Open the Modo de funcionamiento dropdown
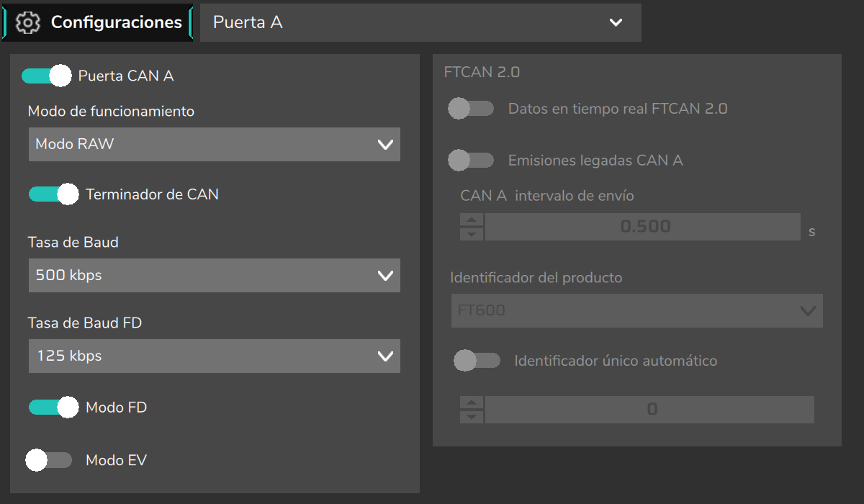 215,144
